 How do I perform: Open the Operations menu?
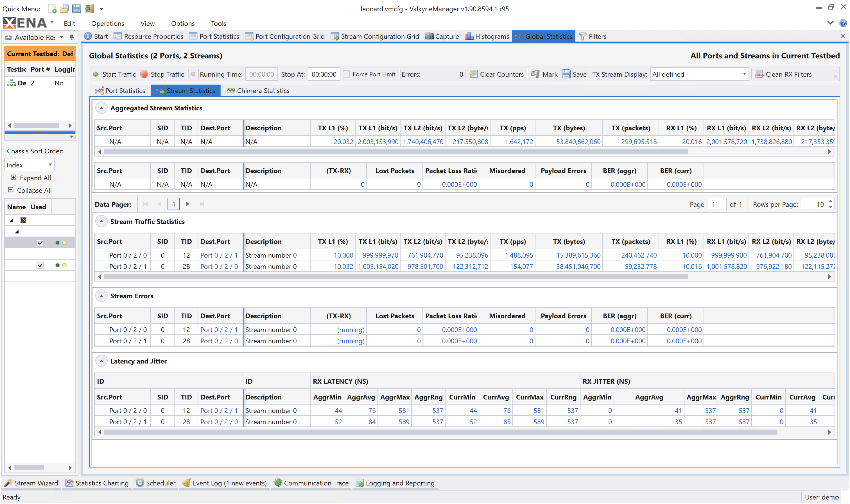point(108,23)
